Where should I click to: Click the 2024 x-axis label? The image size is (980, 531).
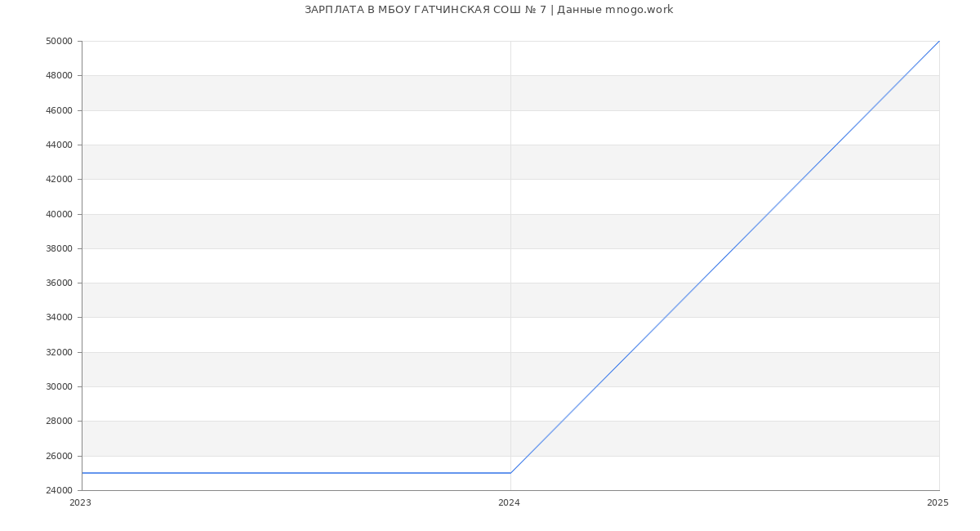pos(509,503)
